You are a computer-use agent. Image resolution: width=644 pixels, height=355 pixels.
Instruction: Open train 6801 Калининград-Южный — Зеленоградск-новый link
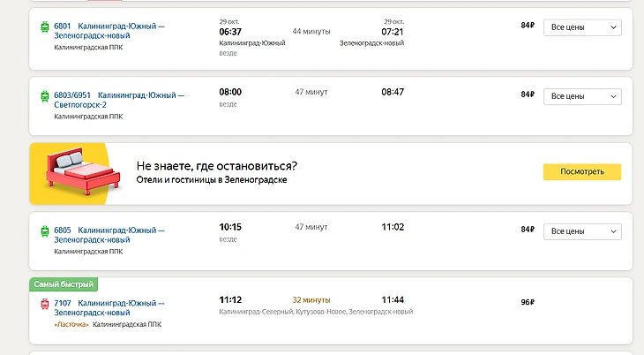coord(109,31)
